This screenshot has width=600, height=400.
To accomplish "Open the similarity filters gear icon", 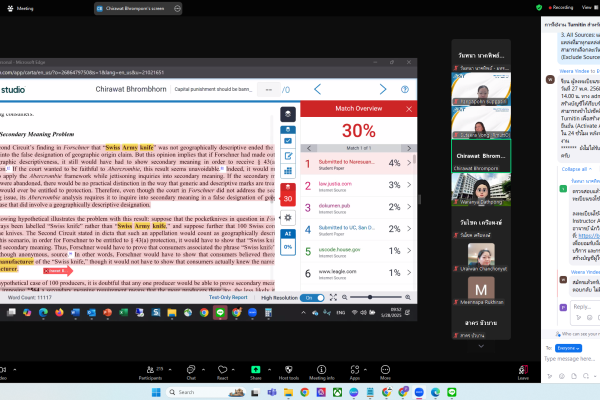I will (x=288, y=217).
